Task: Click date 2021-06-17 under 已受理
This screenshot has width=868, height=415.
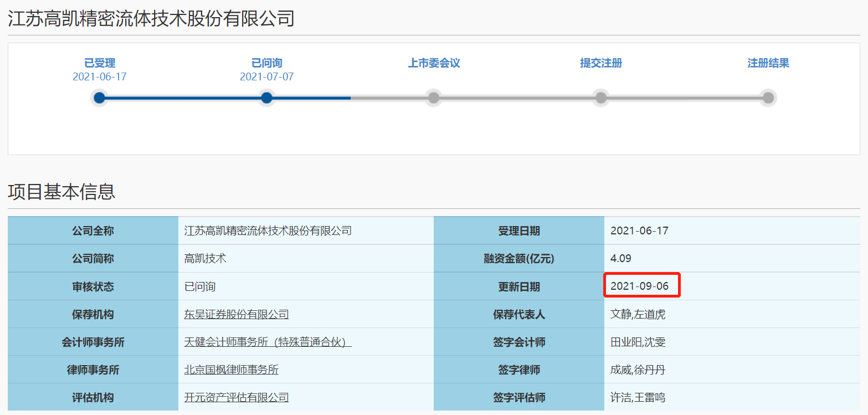Action: (100, 77)
